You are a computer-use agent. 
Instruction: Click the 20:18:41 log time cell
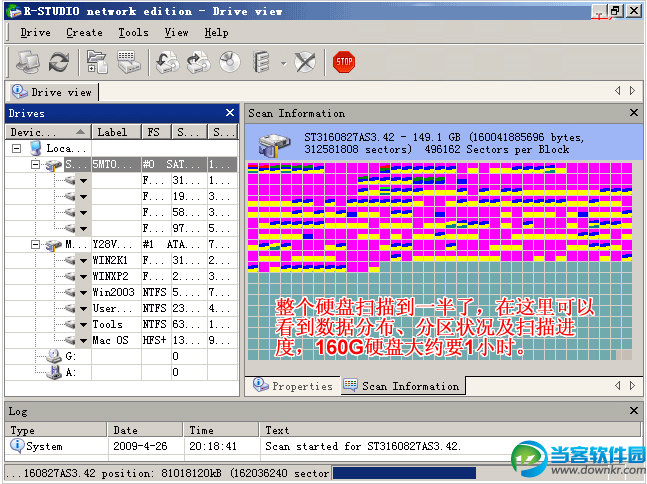coord(213,446)
